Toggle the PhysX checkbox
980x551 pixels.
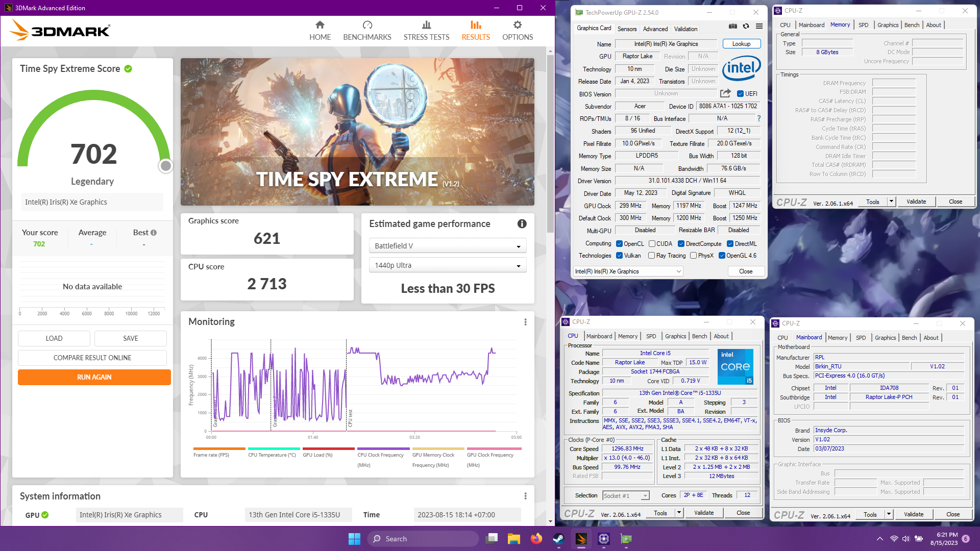click(693, 256)
